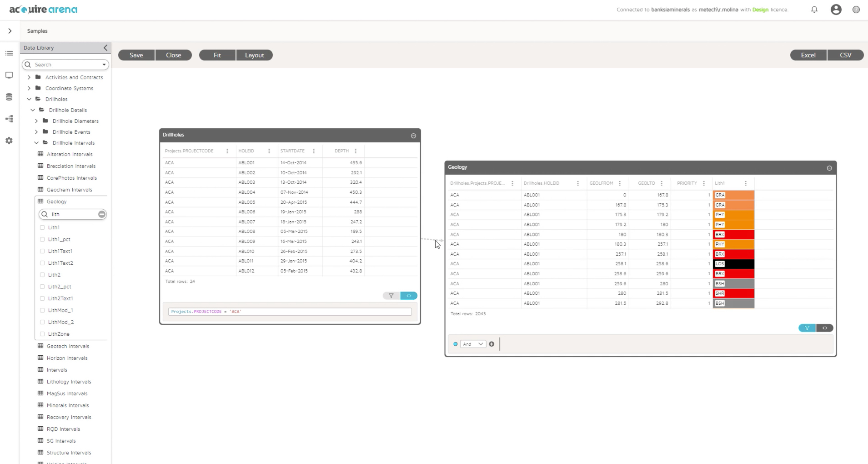Clear the 'lith' field search

pos(102,214)
